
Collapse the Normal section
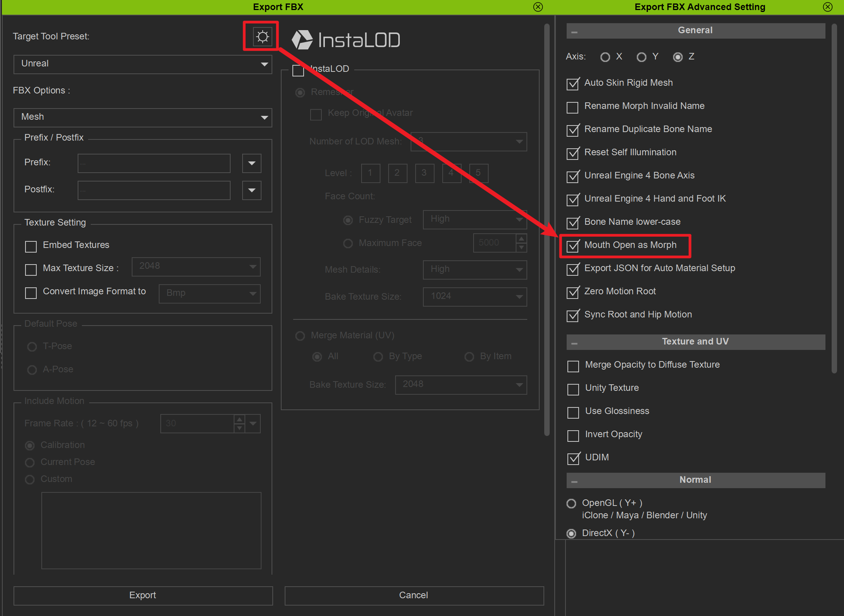(x=574, y=481)
